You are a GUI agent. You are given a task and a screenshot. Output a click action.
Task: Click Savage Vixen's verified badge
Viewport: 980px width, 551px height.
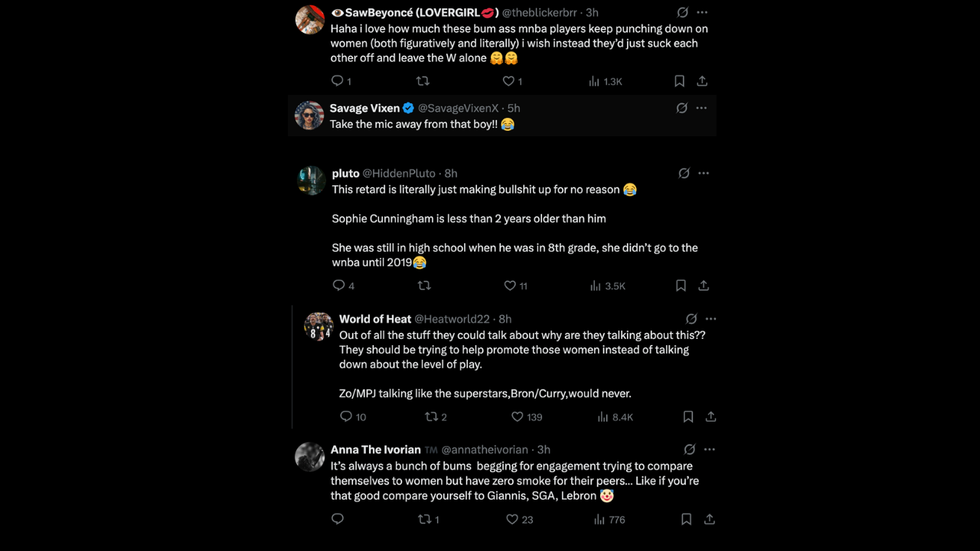(x=407, y=108)
